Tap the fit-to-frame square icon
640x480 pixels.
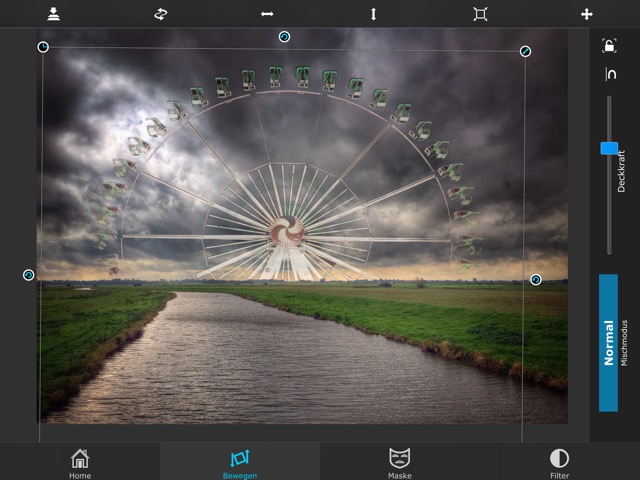[480, 14]
